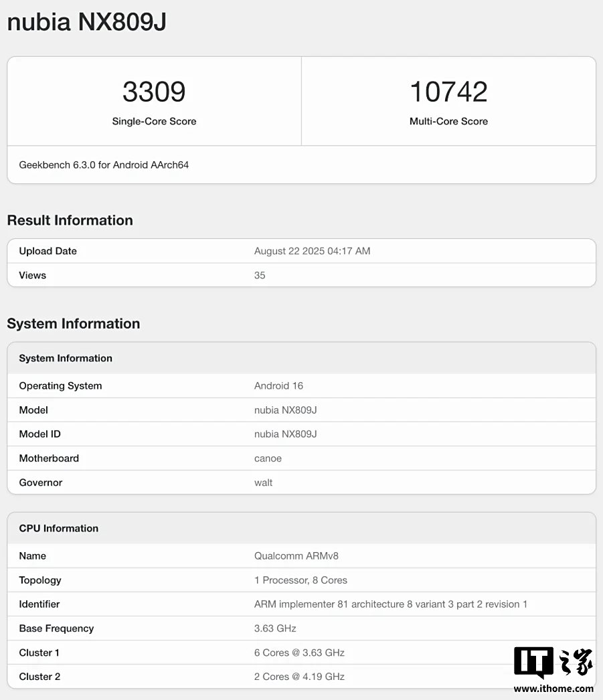Click the CPU Information table header
603x700 pixels.
tap(59, 528)
